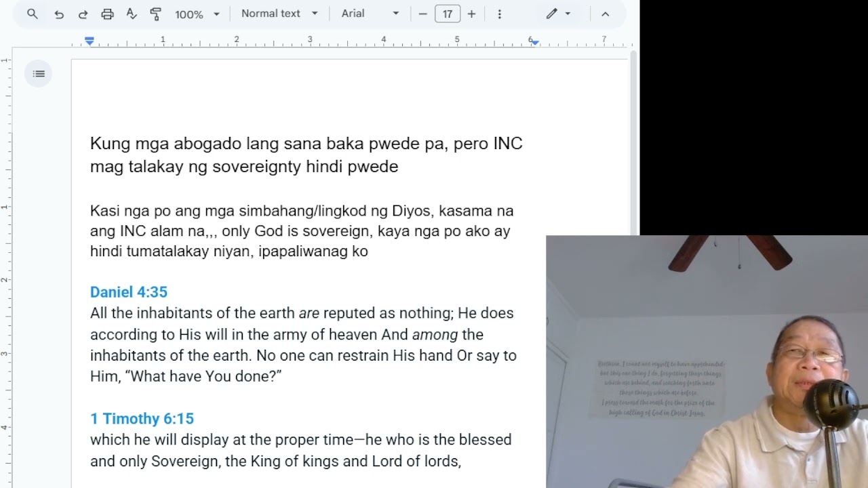Decrease font size with minus button
868x488 pixels.
(x=422, y=14)
